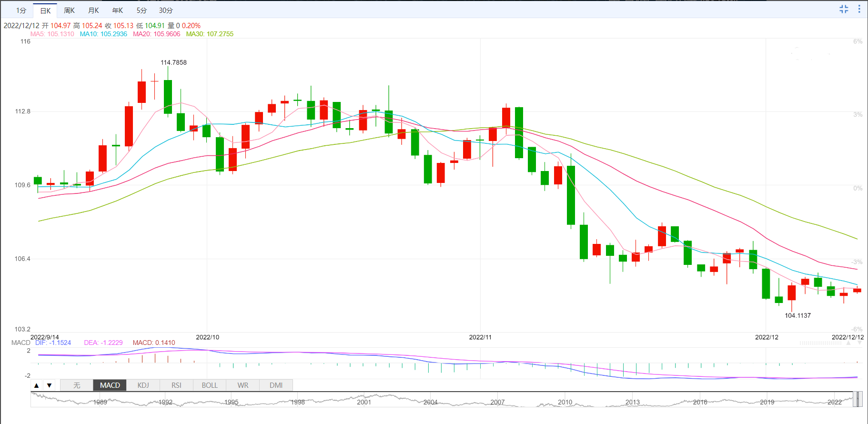
Task: Click the DEA: -1.2229 value
Action: [103, 343]
